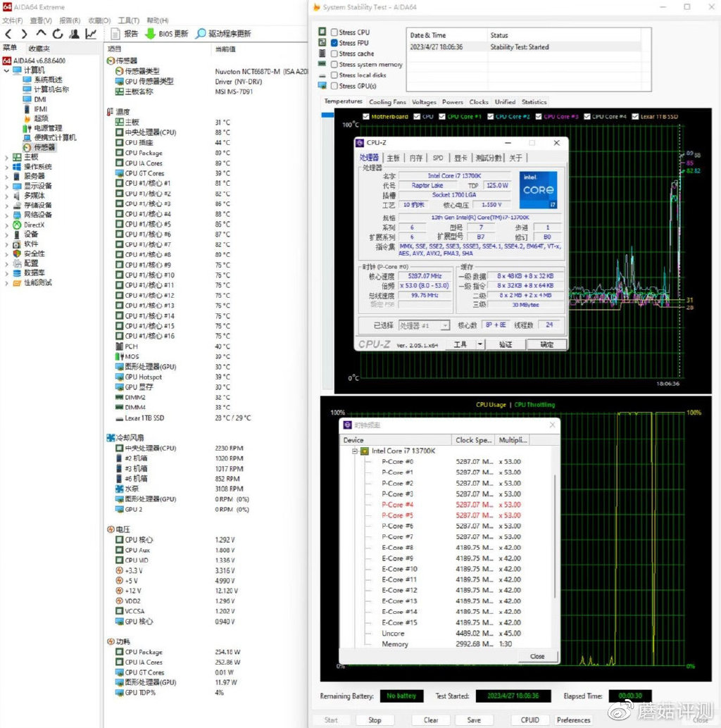Image resolution: width=721 pixels, height=728 pixels.
Task: Click the user profile icon in AIDA64 toolbar
Action: point(74,34)
